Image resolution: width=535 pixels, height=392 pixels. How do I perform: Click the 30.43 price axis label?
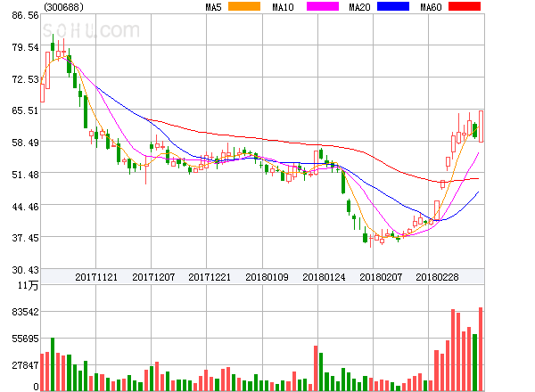tap(25, 270)
